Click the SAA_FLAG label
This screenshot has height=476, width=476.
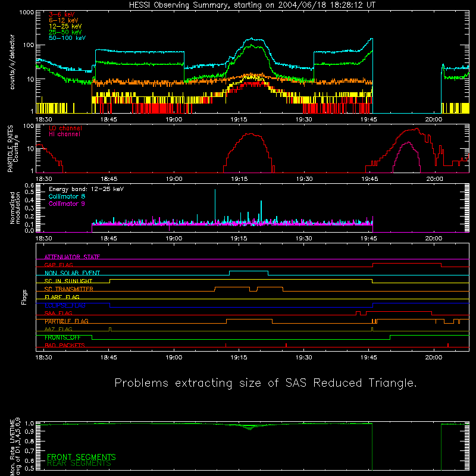[58, 313]
